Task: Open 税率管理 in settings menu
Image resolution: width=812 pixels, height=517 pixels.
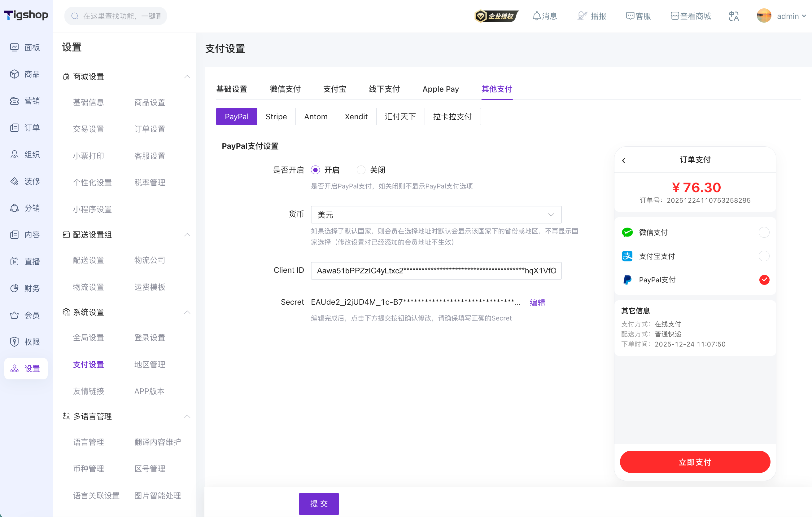Action: pyautogui.click(x=150, y=183)
